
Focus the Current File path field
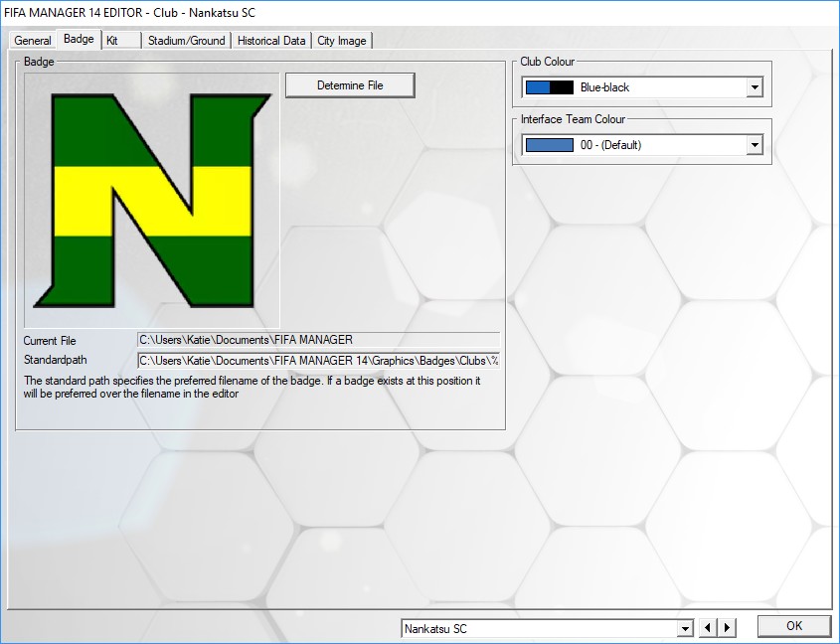(319, 340)
